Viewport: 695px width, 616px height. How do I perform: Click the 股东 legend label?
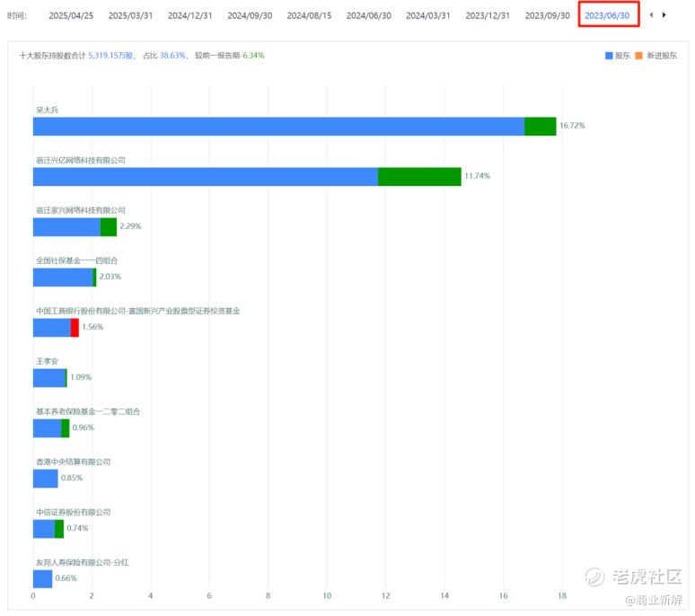point(622,56)
